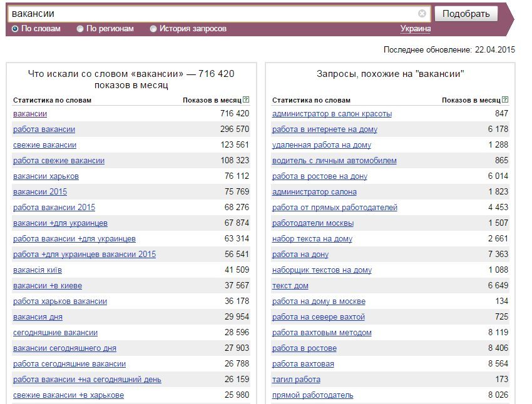Screen dimensions: 532x404
Task: Open работа в интернете на дому link
Action: [x=325, y=129]
